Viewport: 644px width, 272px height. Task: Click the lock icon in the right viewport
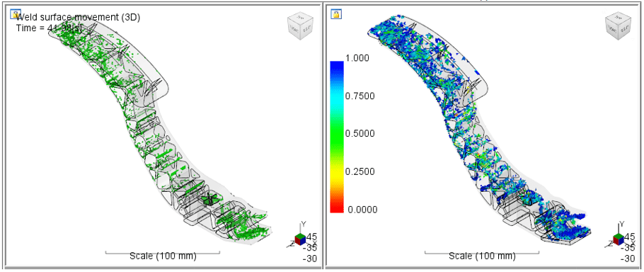(x=336, y=14)
